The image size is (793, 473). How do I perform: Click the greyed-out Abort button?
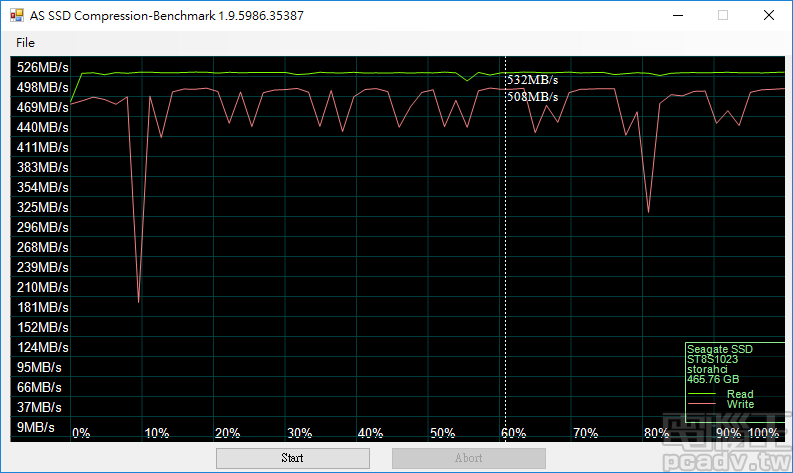click(468, 458)
